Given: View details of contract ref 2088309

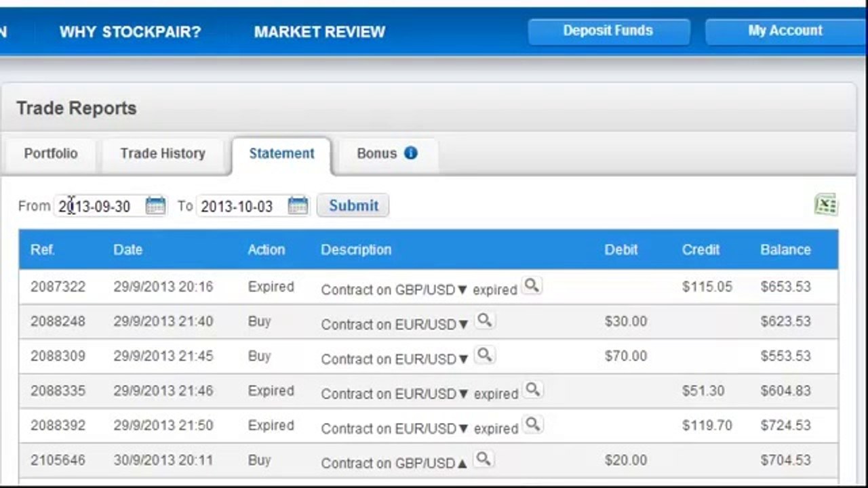Looking at the screenshot, I should pos(484,354).
